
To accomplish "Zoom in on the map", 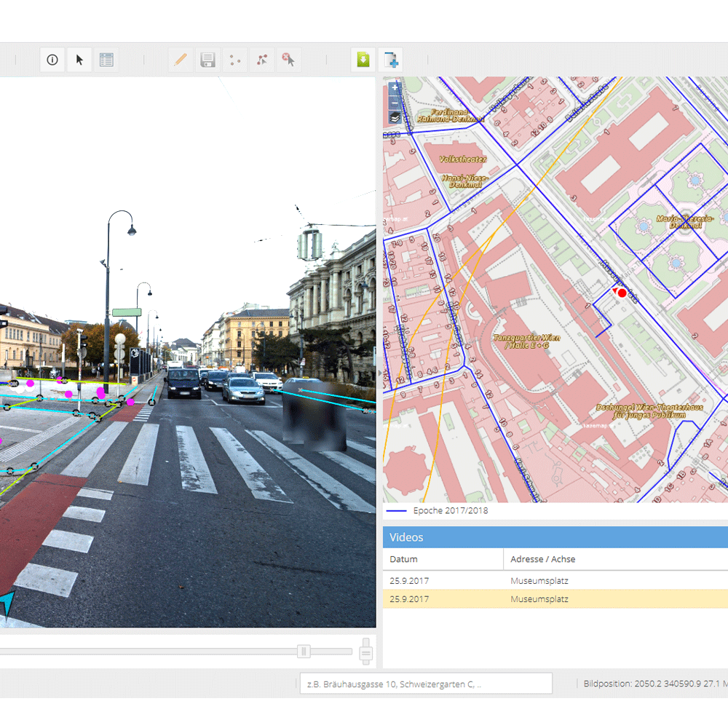I will (x=395, y=88).
